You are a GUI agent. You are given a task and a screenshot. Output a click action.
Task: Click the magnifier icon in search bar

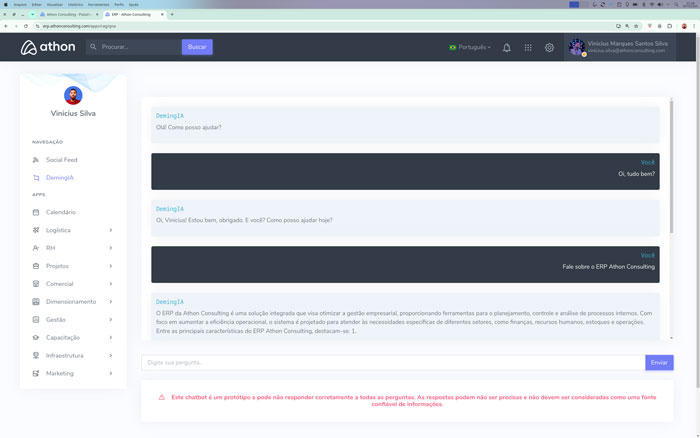(94, 47)
